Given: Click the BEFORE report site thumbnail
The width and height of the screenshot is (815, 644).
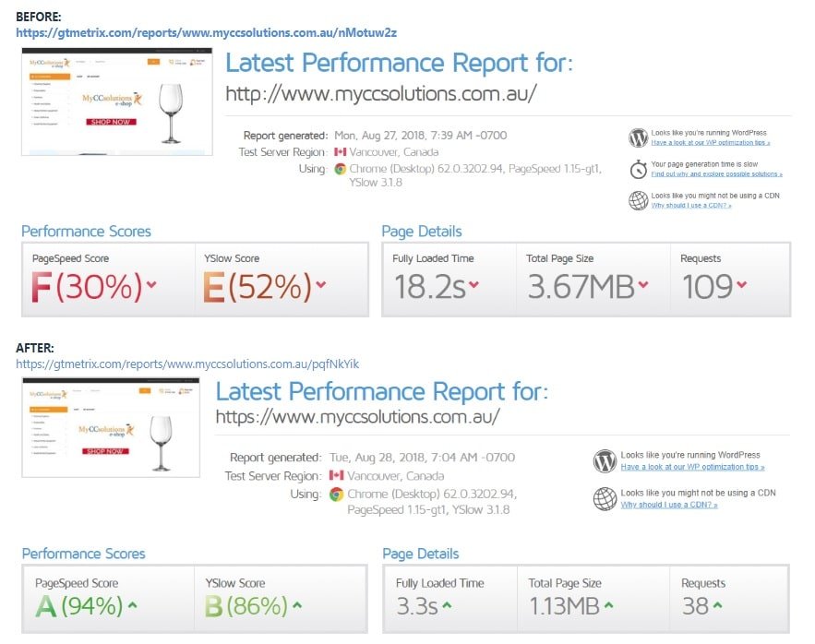Looking at the screenshot, I should coord(117,101).
